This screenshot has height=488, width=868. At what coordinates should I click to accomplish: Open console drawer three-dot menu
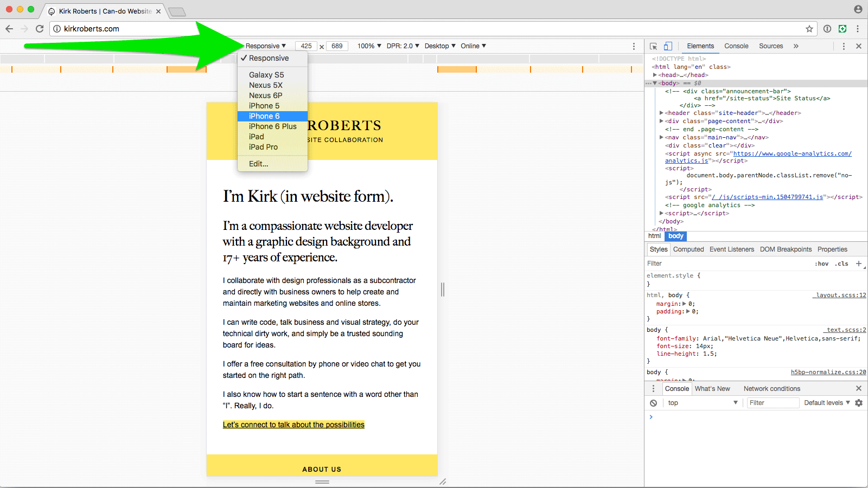coord(653,389)
